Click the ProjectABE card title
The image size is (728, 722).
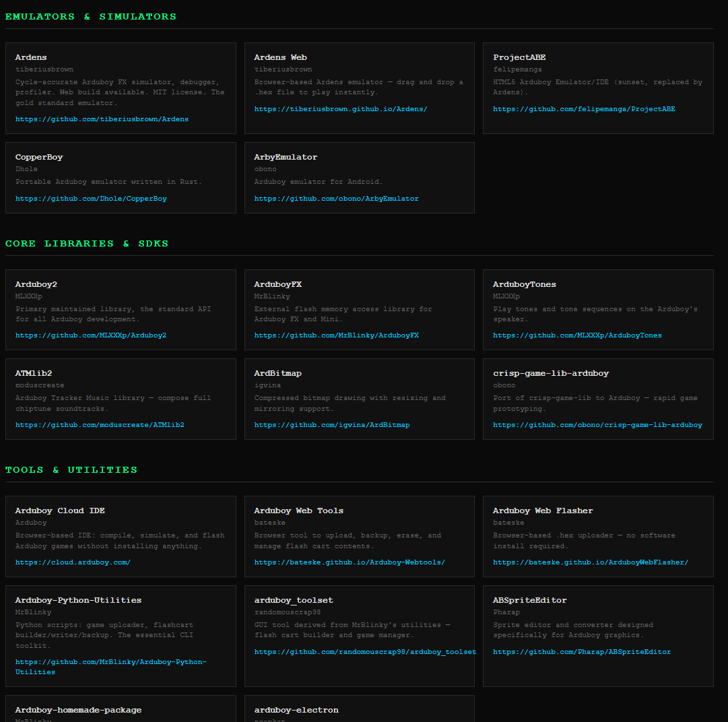click(519, 57)
